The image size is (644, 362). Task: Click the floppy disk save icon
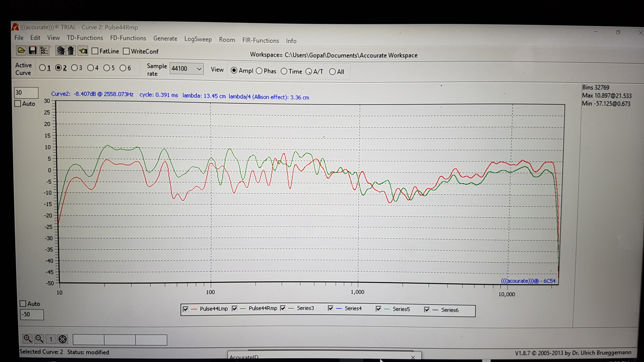32,51
